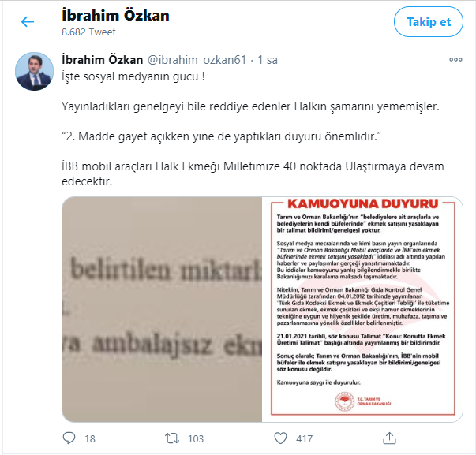
Task: Retweet using the retweet arrows icon
Action: coord(172,438)
